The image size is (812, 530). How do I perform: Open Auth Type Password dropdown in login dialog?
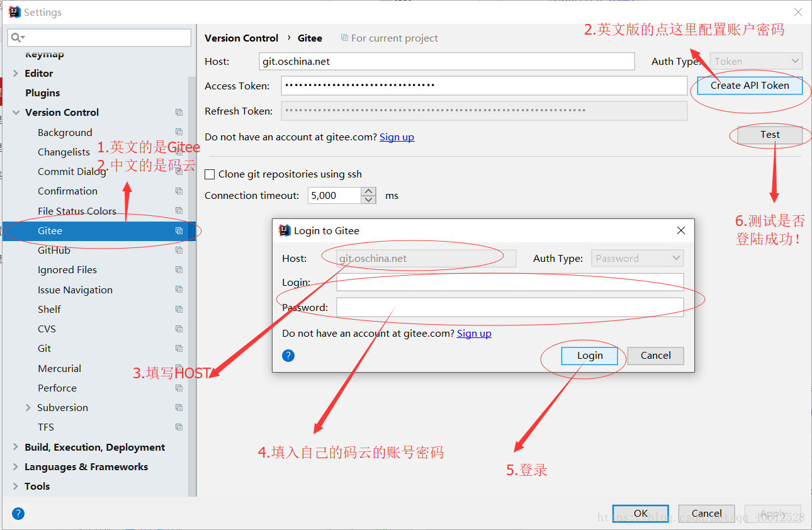tap(637, 258)
